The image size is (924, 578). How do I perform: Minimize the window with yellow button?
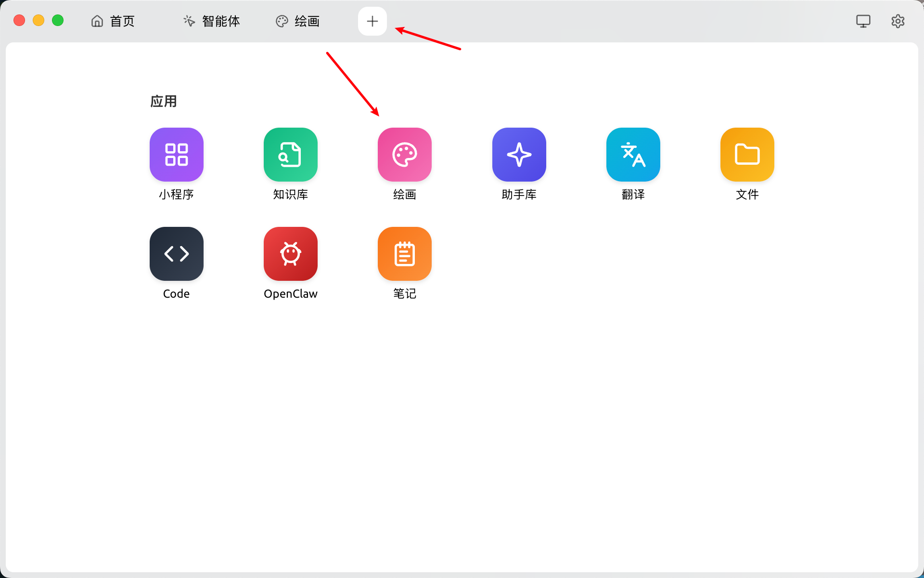[x=38, y=20]
